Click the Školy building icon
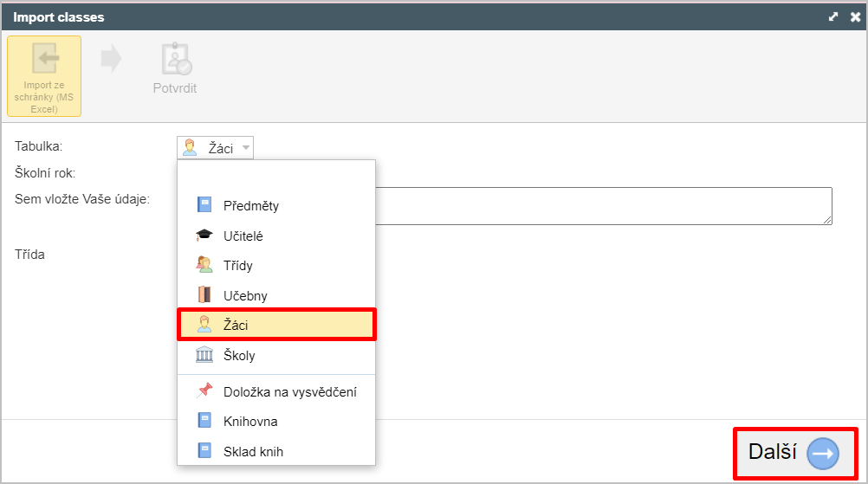The image size is (868, 484). coord(204,354)
